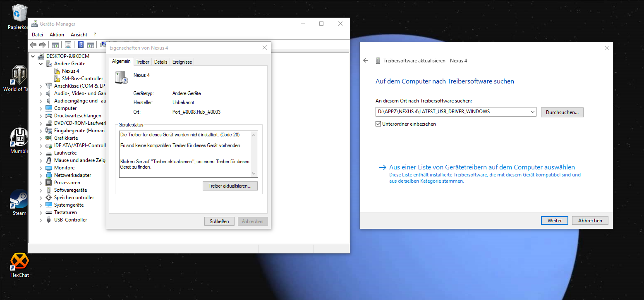Click the Properties toolbar icon in Geräte-Manager

tap(68, 45)
